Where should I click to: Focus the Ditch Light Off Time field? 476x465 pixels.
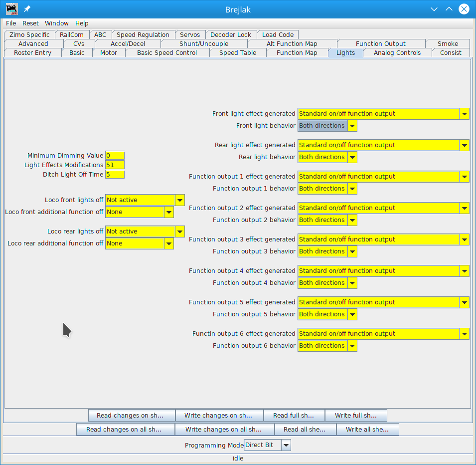point(115,175)
